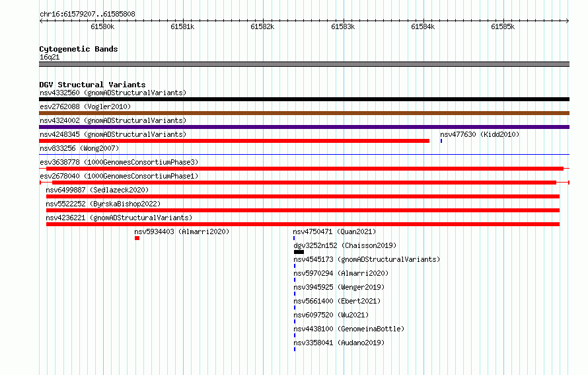The width and height of the screenshot is (588, 375).
Task: Select the red nsv4248345 variant bar
Action: [x=234, y=141]
